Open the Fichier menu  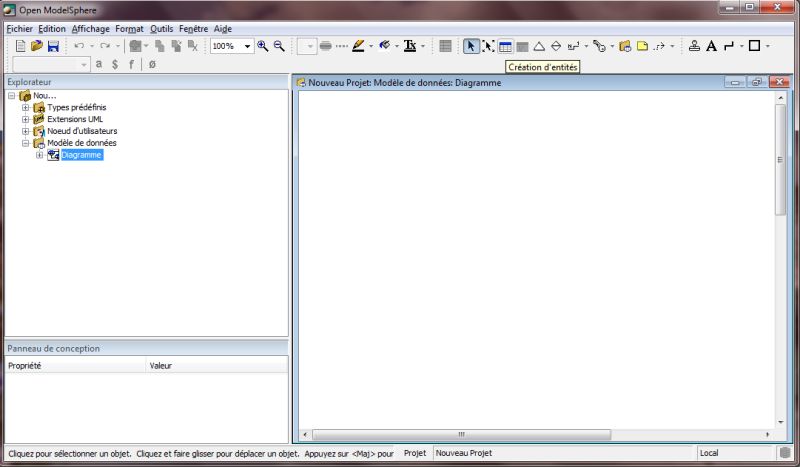click(19, 29)
